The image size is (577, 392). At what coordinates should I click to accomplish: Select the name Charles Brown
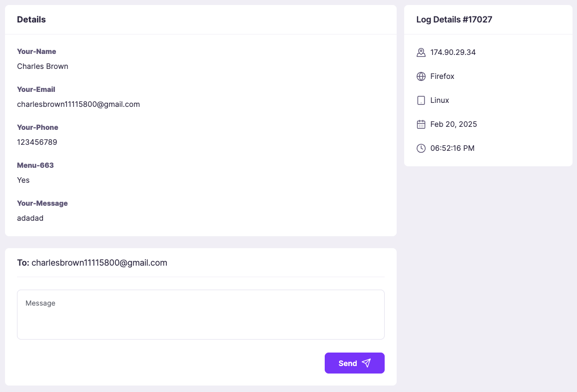click(x=42, y=66)
